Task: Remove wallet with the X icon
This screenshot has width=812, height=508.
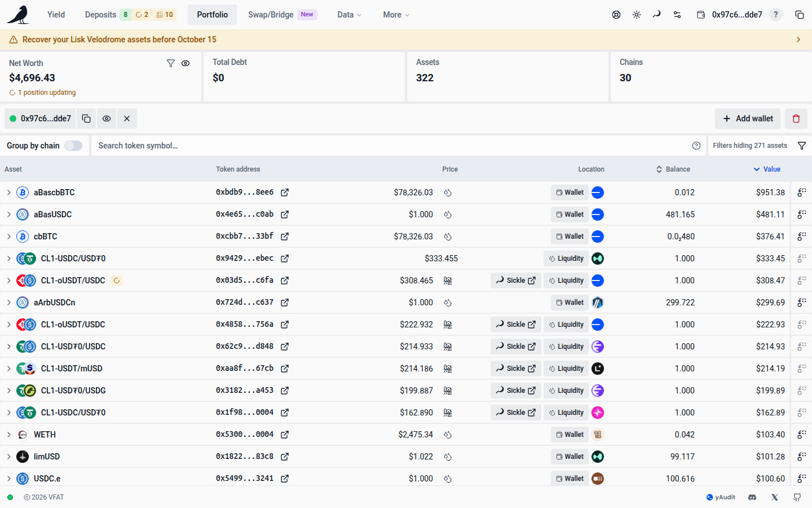Action: (x=127, y=119)
